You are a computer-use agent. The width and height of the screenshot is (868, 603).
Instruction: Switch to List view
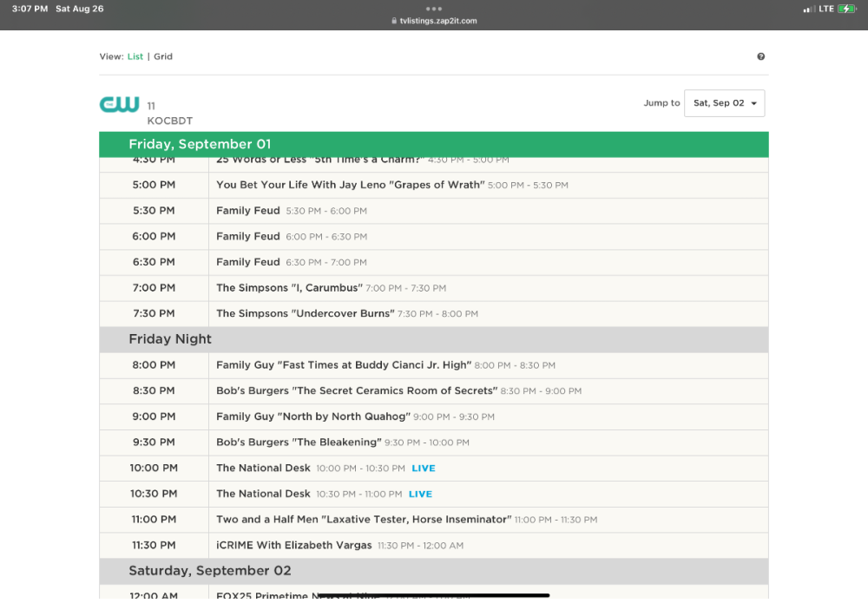pos(135,56)
